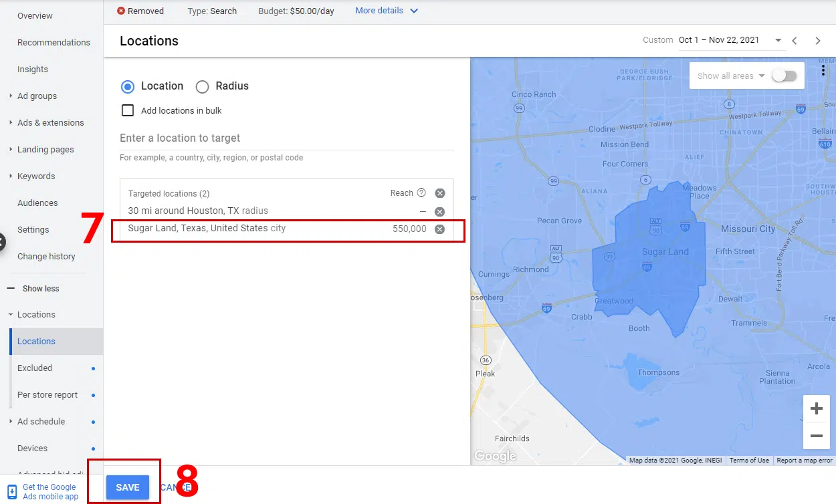Click the 30 mi around Houston row
This screenshot has height=504, width=836.
tap(287, 211)
